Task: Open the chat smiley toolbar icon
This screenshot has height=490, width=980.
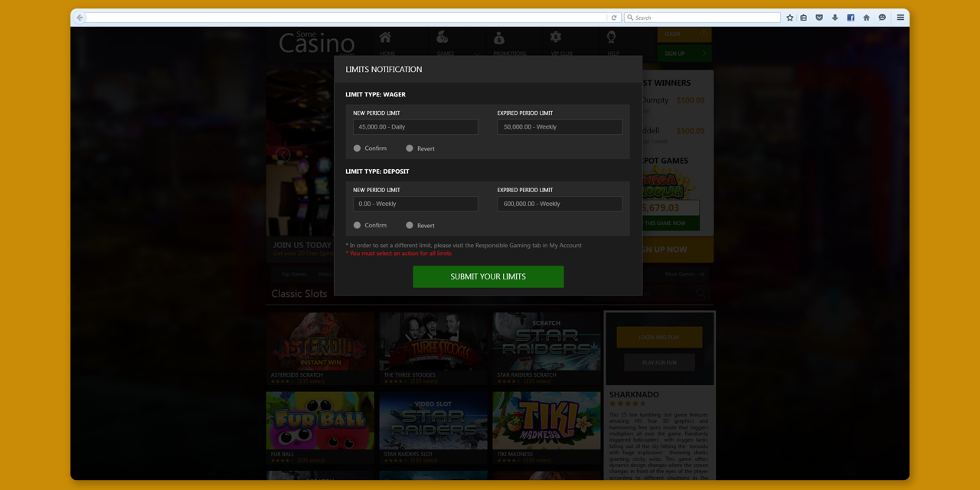Action: click(x=882, y=18)
